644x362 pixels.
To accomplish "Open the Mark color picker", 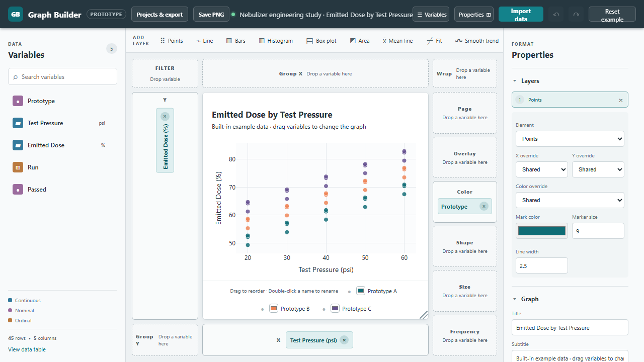I will click(542, 231).
